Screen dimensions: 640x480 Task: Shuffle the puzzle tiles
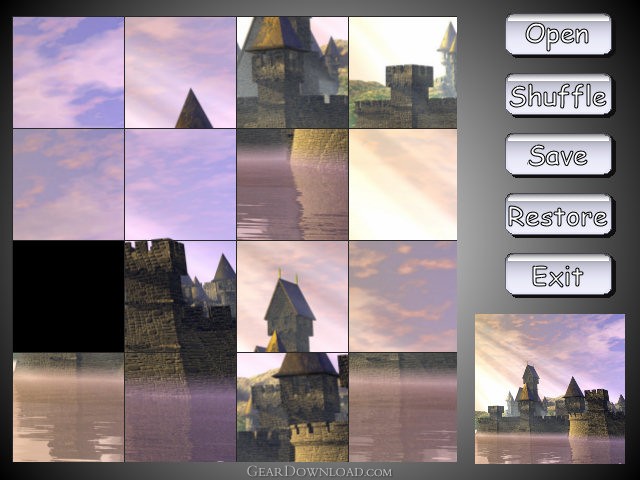point(558,95)
